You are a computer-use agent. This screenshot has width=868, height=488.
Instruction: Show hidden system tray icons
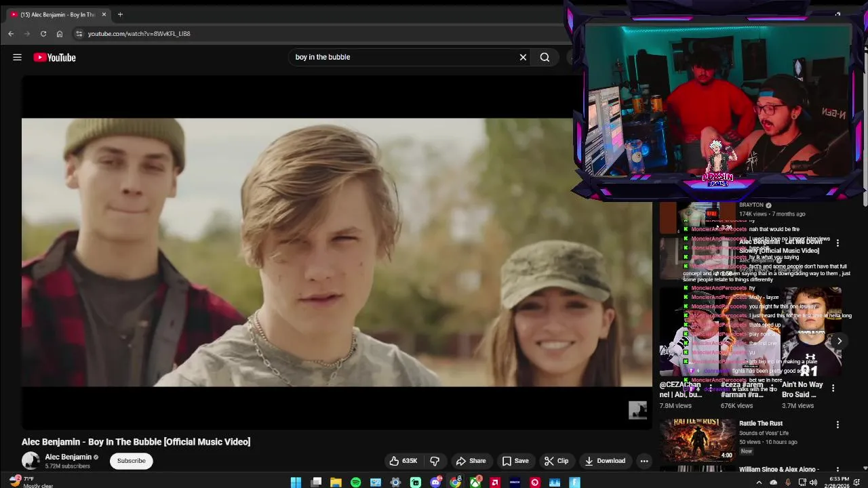[759, 483]
